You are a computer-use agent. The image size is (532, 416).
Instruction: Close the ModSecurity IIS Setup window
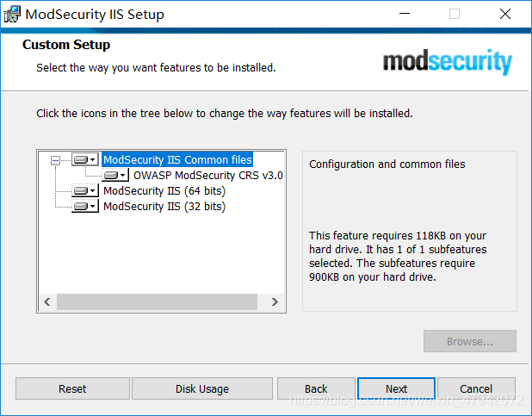pyautogui.click(x=504, y=14)
